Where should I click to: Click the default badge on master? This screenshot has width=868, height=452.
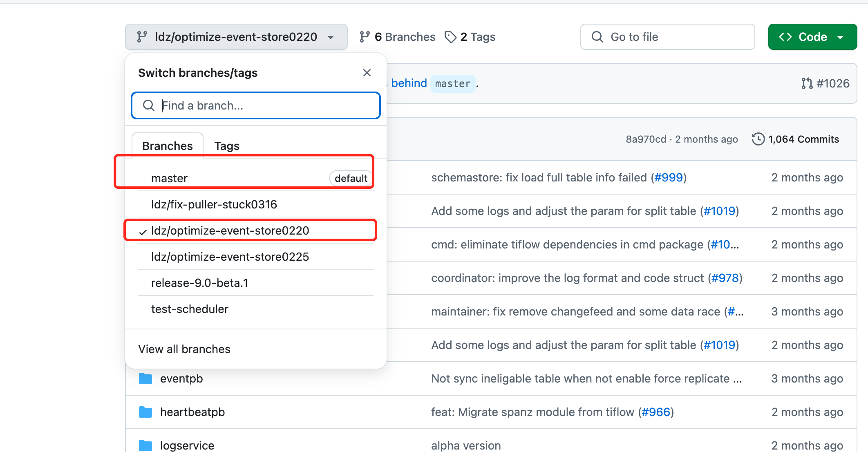351,178
